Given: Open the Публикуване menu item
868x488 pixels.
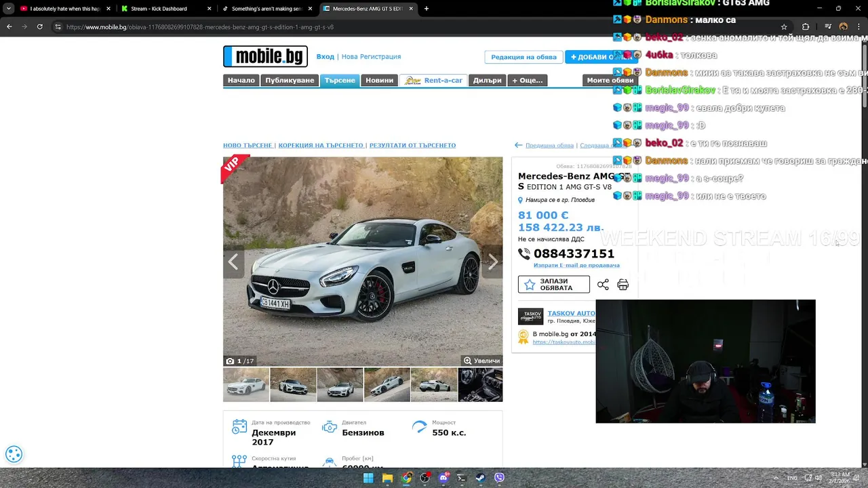Looking at the screenshot, I should point(290,80).
